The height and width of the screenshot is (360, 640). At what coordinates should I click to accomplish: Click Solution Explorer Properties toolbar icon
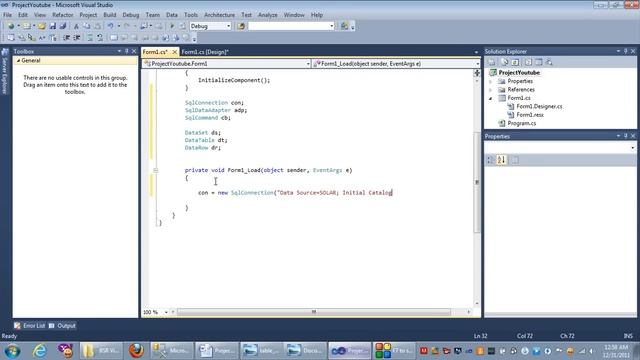[x=492, y=62]
